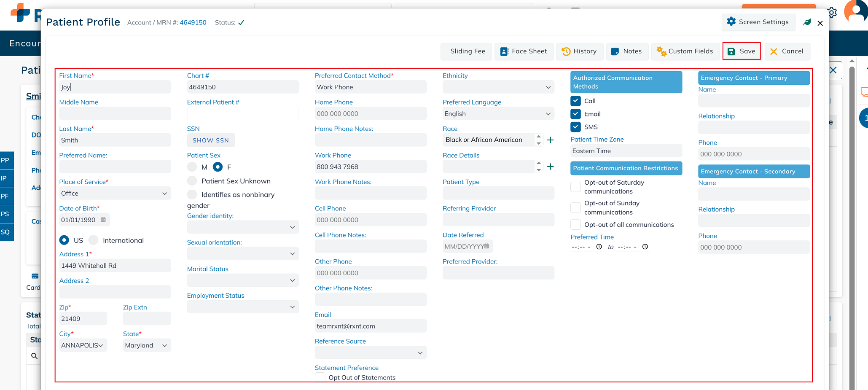This screenshot has height=390, width=868.
Task: Select Patient Sex Unknown option
Action: [192, 181]
